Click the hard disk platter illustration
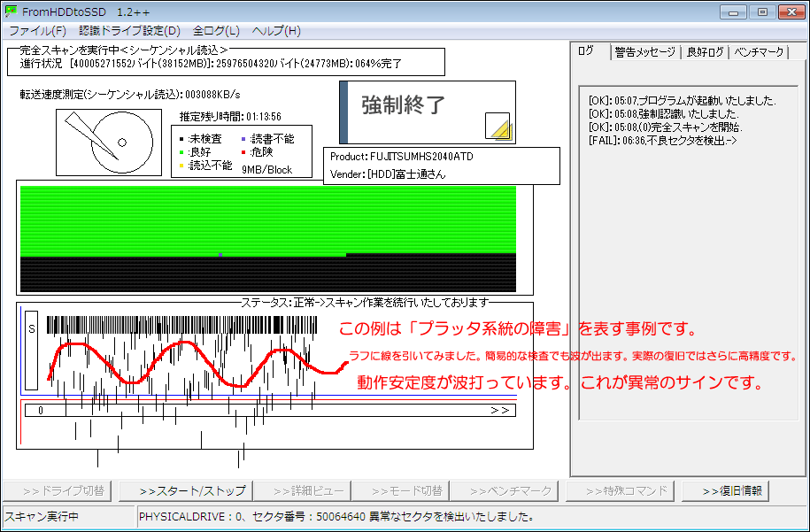 point(109,143)
